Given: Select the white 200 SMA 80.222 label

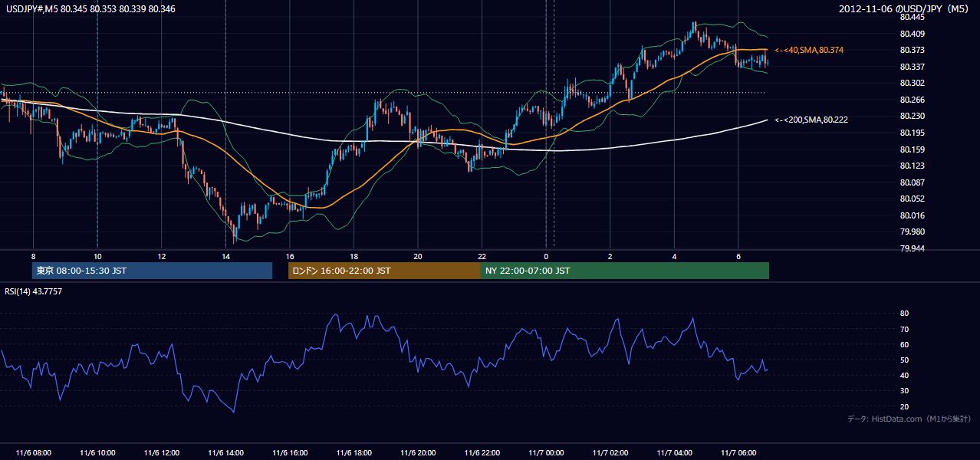Looking at the screenshot, I should coord(811,120).
